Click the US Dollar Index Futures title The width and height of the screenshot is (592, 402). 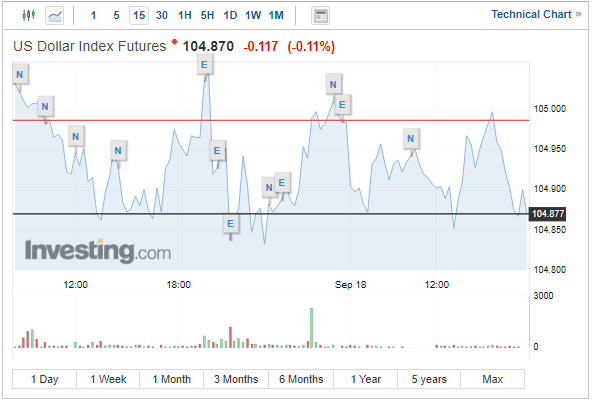pos(89,46)
